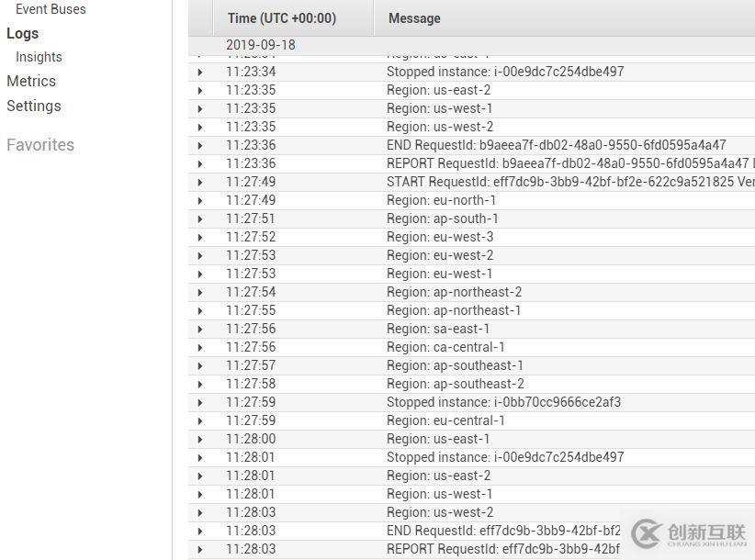Click message text 'Region: ap-south-1'
This screenshot has width=755, height=560.
(x=443, y=218)
